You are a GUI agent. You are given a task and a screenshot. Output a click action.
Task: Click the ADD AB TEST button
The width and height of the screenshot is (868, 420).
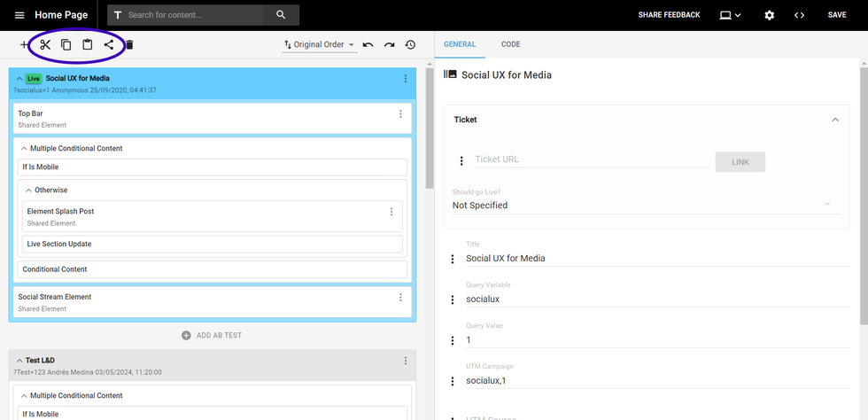coord(211,336)
